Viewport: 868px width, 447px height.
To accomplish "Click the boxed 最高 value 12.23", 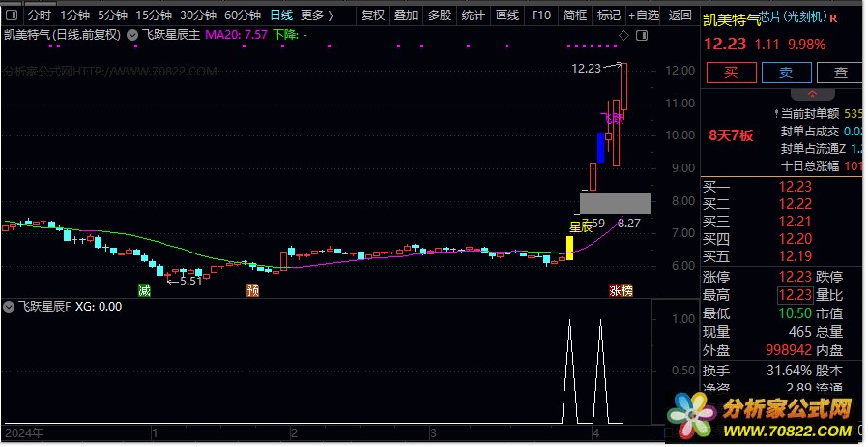I will [795, 295].
